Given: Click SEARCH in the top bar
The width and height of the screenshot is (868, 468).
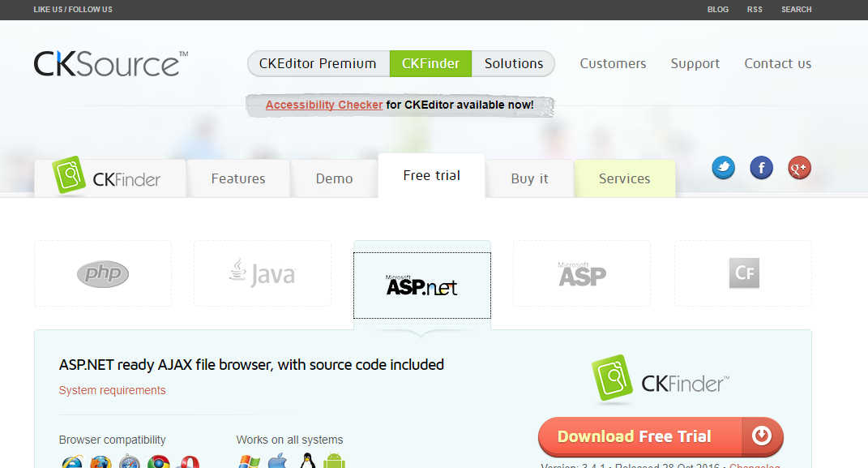Looking at the screenshot, I should click(797, 10).
